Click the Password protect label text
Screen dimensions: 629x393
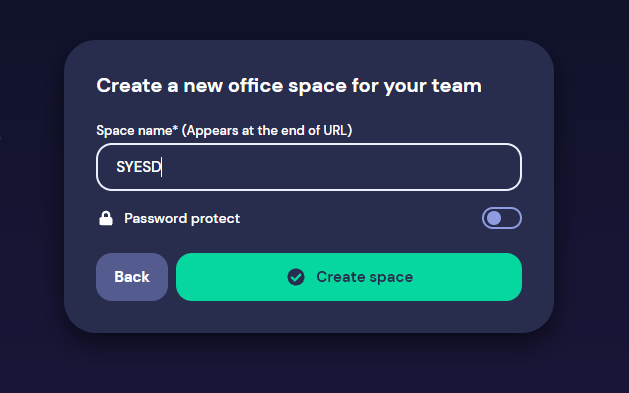pos(182,219)
